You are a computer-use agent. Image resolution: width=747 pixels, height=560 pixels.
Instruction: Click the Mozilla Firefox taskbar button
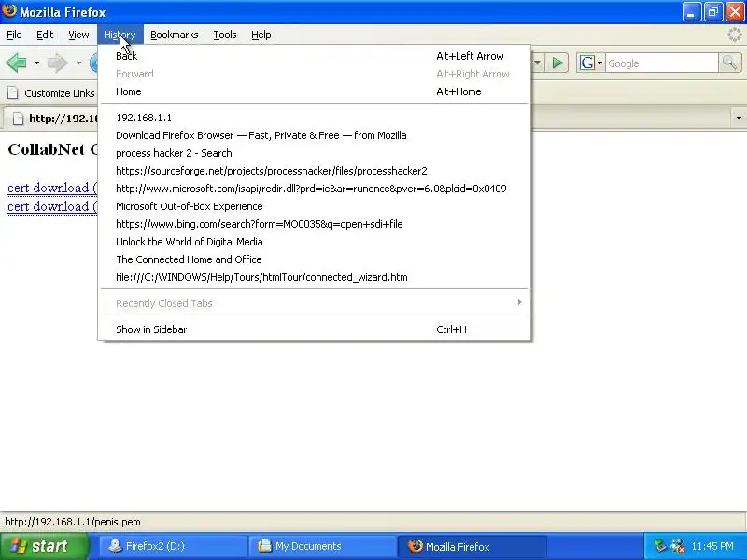click(472, 546)
